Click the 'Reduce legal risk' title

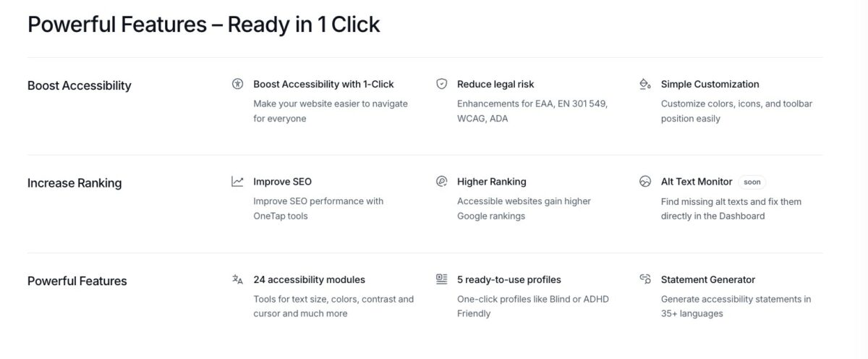[x=495, y=84]
